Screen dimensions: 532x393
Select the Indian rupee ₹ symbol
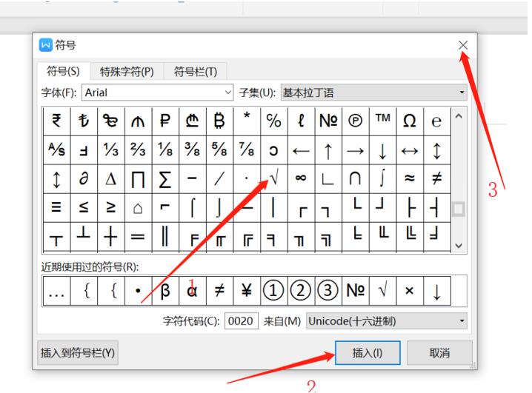click(x=56, y=121)
